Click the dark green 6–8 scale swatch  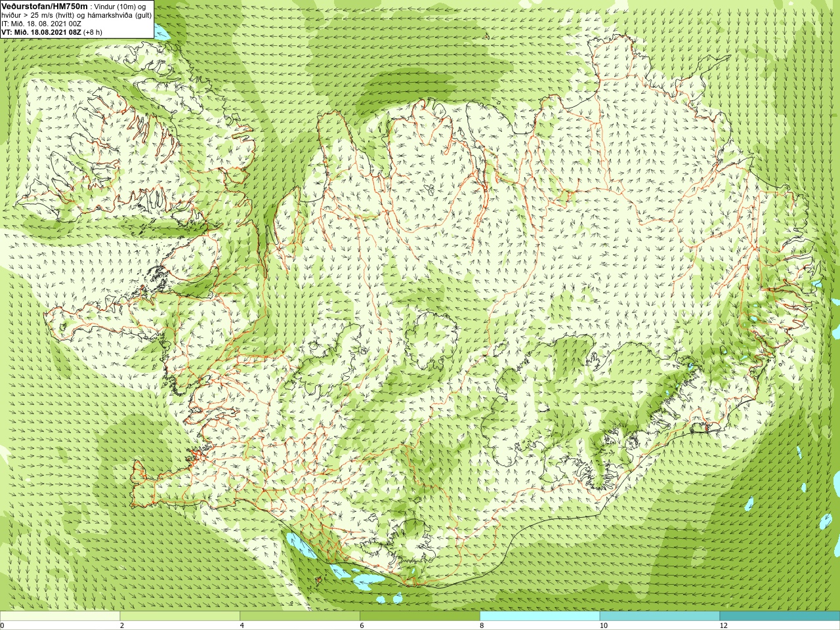click(420, 616)
